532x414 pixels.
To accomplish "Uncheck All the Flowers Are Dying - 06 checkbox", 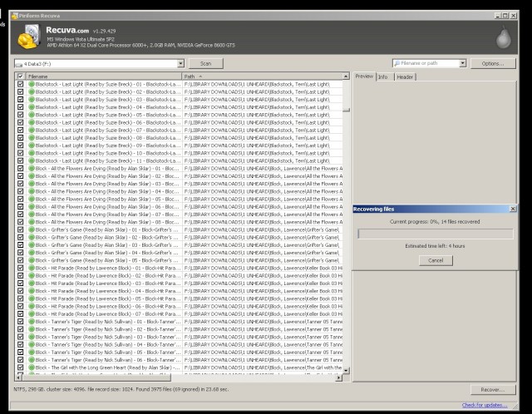I will pyautogui.click(x=20, y=207).
